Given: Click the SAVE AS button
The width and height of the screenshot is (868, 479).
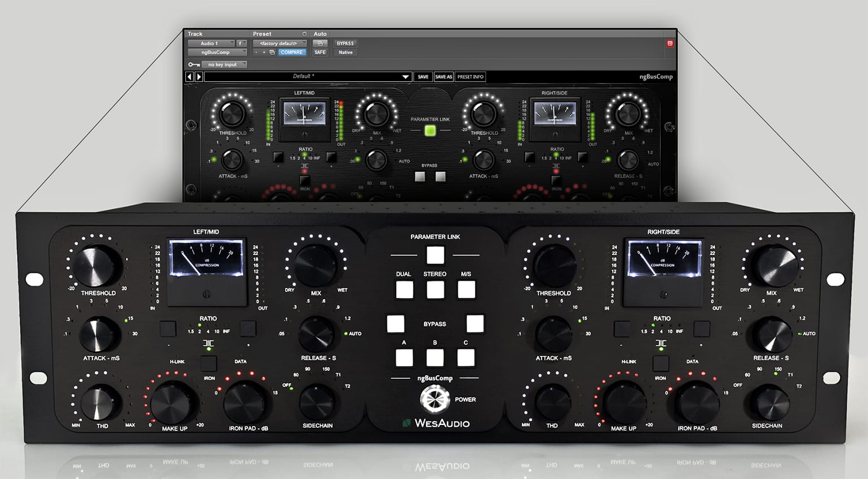Looking at the screenshot, I should pos(444,77).
